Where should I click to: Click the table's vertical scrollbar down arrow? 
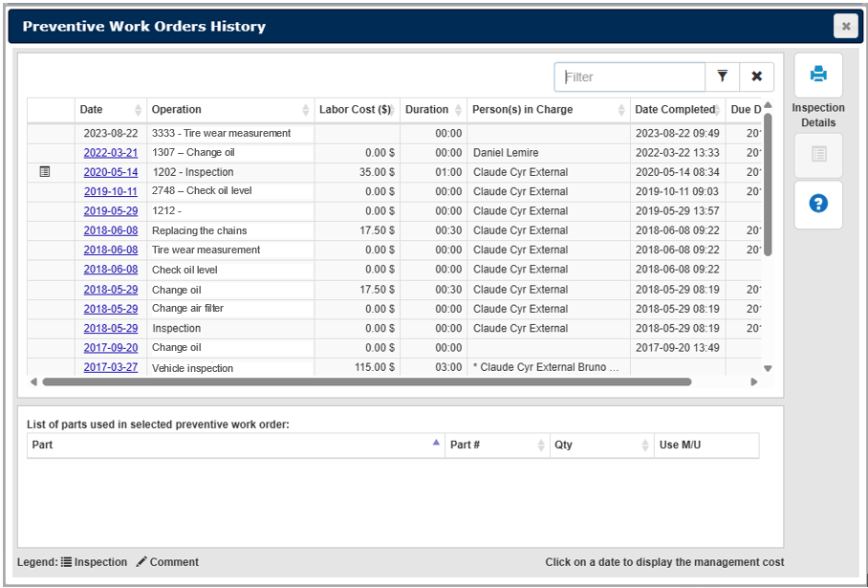point(767,369)
